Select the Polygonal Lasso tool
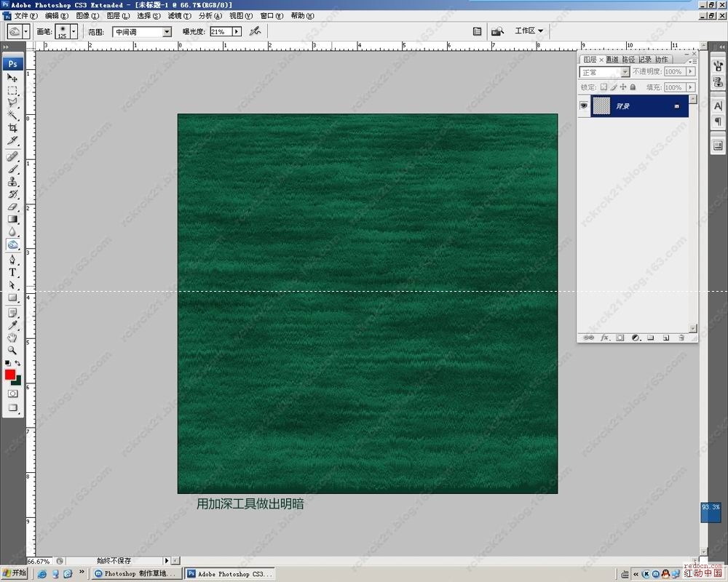The width and height of the screenshot is (728, 582). [x=12, y=103]
